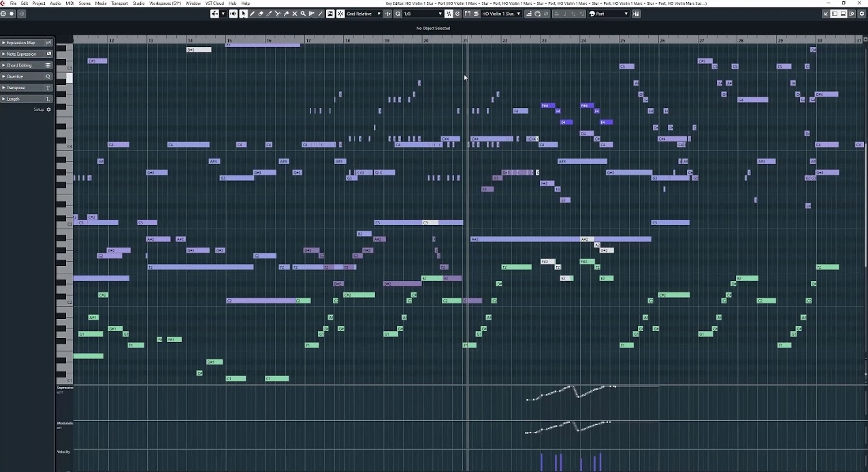Select the Draw pencil tool

pos(252,14)
